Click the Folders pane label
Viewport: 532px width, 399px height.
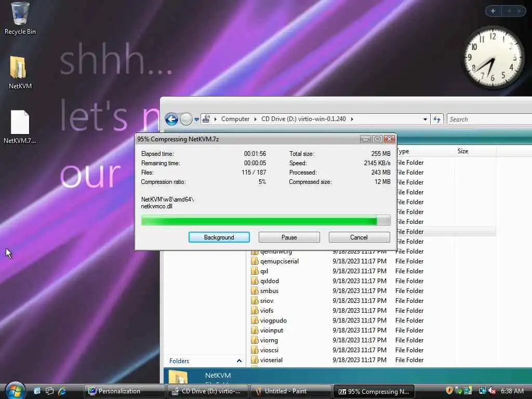point(179,361)
